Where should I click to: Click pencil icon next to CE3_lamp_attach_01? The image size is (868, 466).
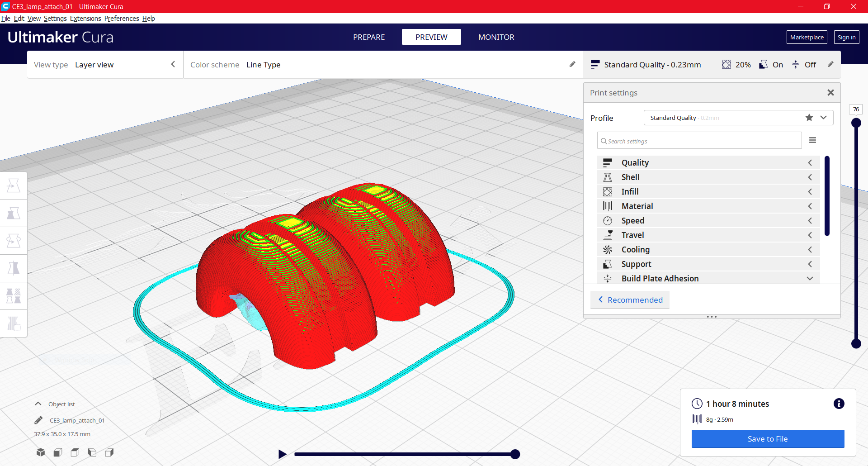[x=38, y=420]
